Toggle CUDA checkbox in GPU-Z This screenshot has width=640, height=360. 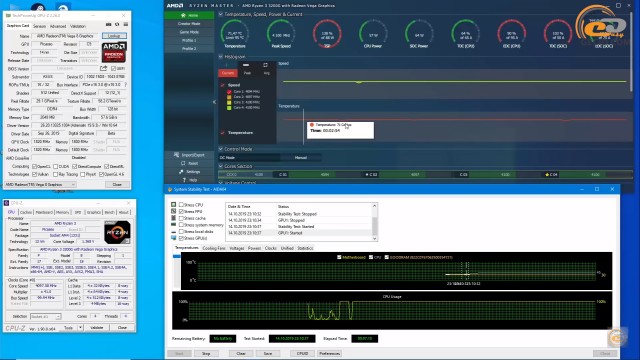[56, 167]
